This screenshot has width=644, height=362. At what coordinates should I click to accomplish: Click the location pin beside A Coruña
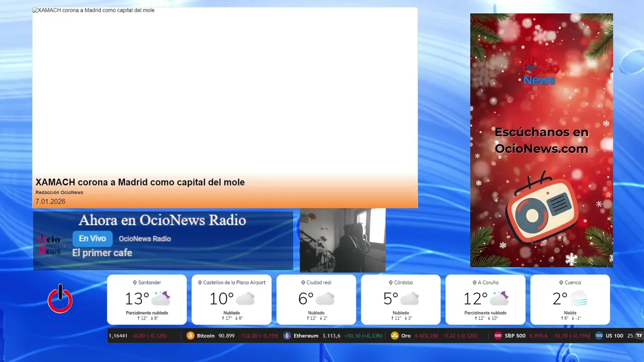click(x=474, y=283)
